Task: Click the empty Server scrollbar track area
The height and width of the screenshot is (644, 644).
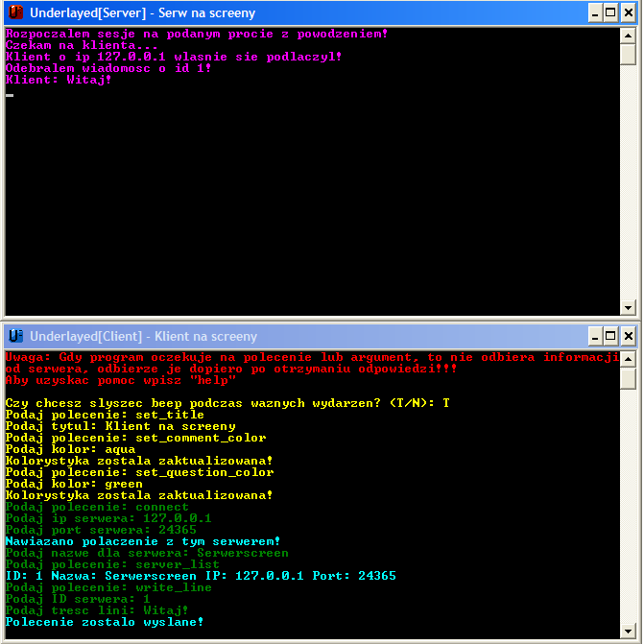Action: (x=629, y=192)
